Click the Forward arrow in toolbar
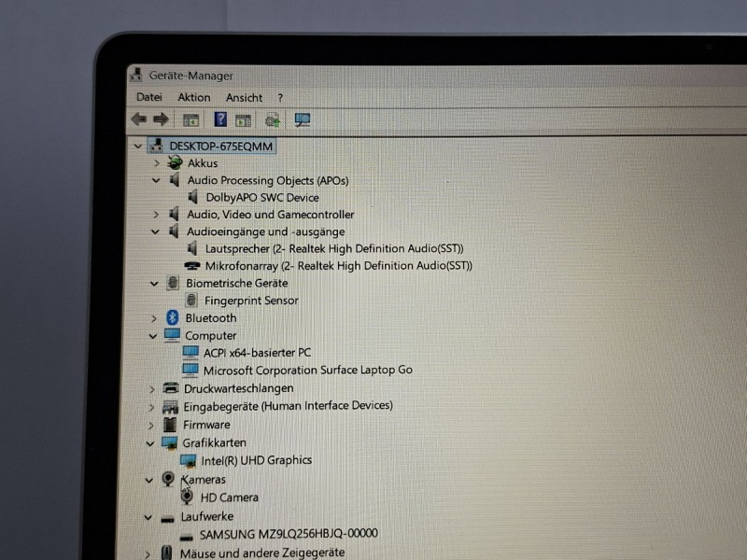The image size is (747, 560). pyautogui.click(x=161, y=119)
